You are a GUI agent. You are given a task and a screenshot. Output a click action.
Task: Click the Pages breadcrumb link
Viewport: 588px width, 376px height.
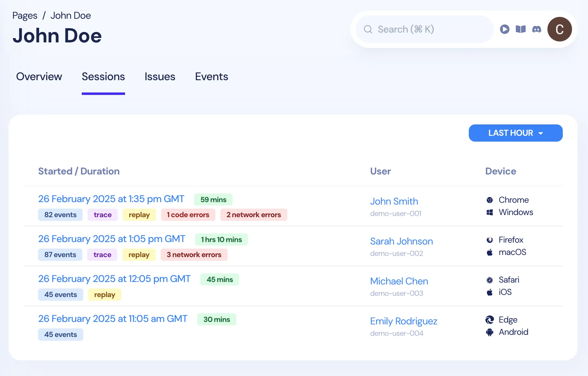point(25,15)
